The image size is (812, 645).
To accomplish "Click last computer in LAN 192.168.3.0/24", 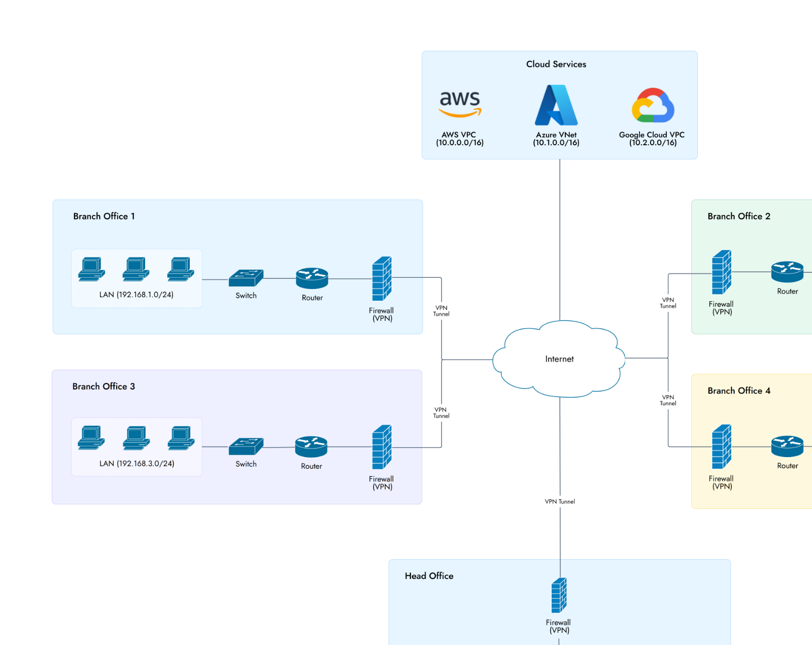I will (181, 438).
